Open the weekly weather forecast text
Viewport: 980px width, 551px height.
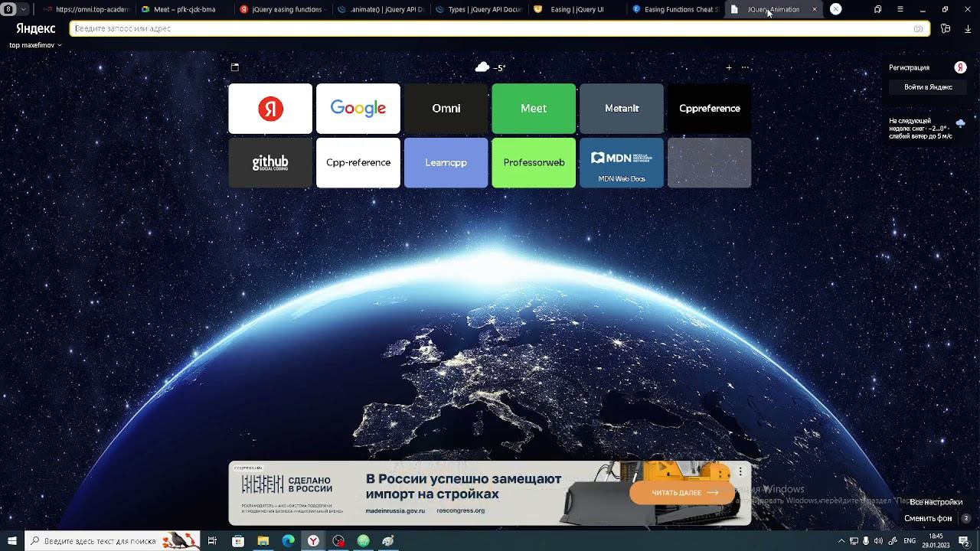(x=920, y=128)
